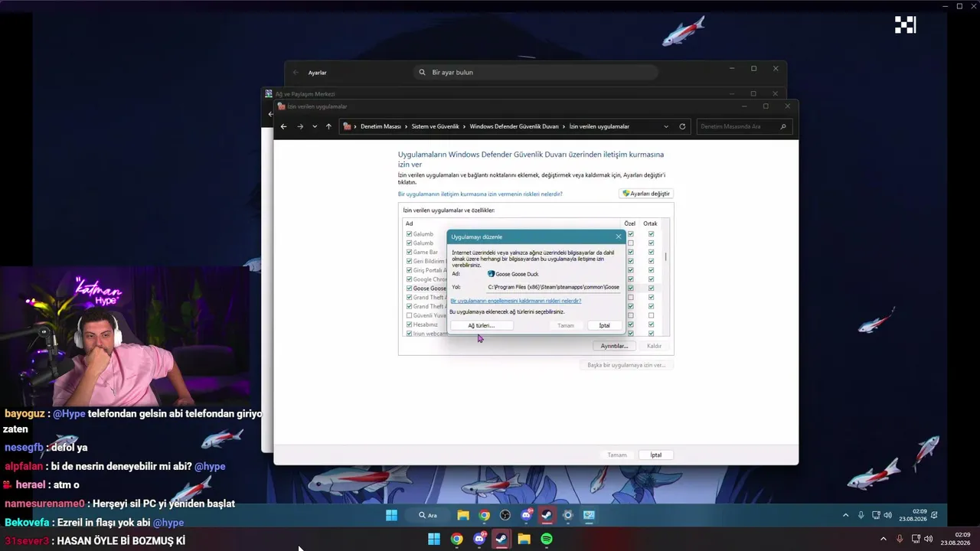Open Steam on the streamed desktop's taskbar
980x551 pixels.
click(547, 515)
